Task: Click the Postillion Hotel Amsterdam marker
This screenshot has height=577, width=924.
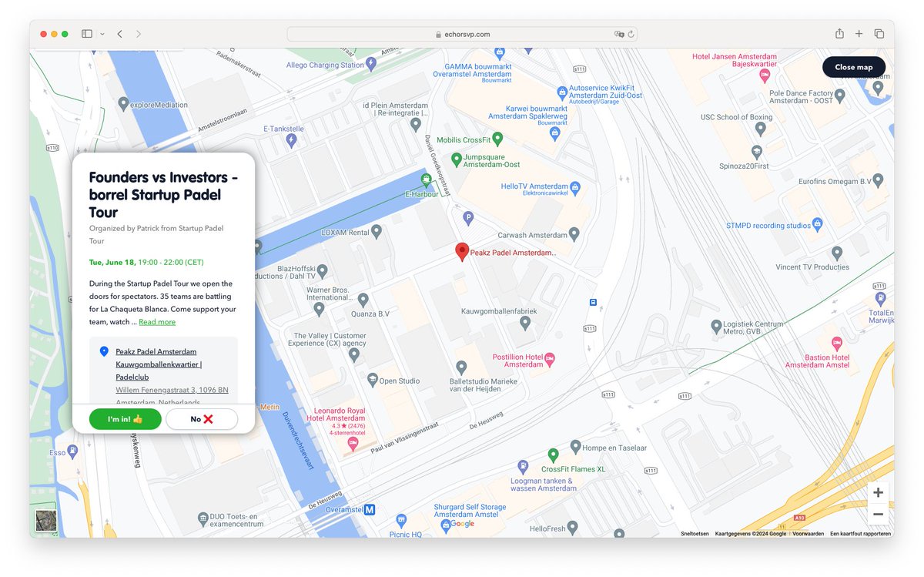Action: [x=550, y=360]
